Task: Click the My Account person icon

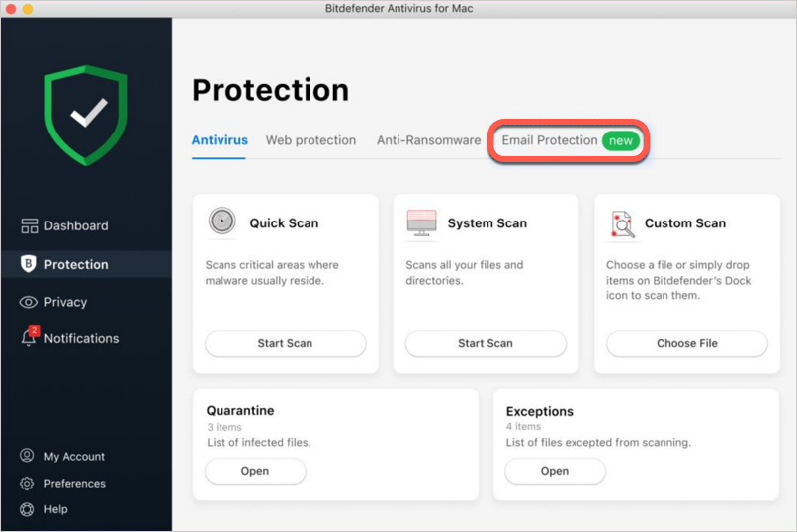Action: pos(27,455)
